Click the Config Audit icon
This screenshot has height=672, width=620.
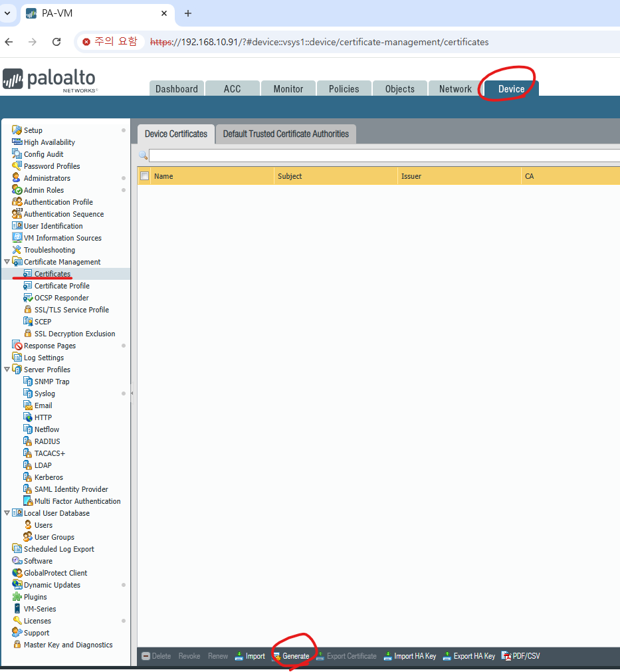(17, 154)
